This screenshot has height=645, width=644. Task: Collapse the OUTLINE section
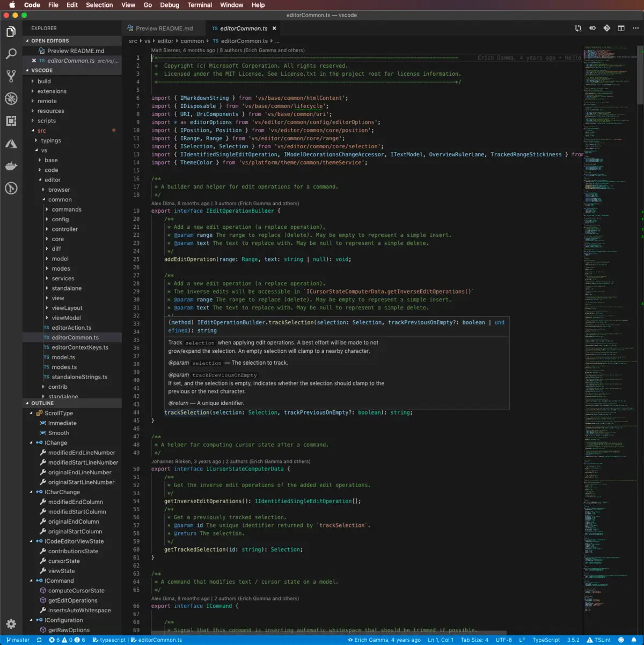click(x=72, y=403)
